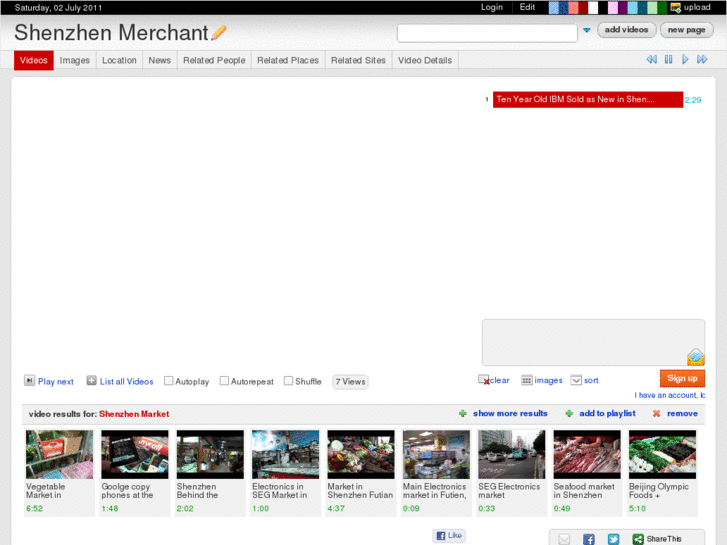Select the dark green theme swatch
Screen dimensions: 727x545
point(662,7)
